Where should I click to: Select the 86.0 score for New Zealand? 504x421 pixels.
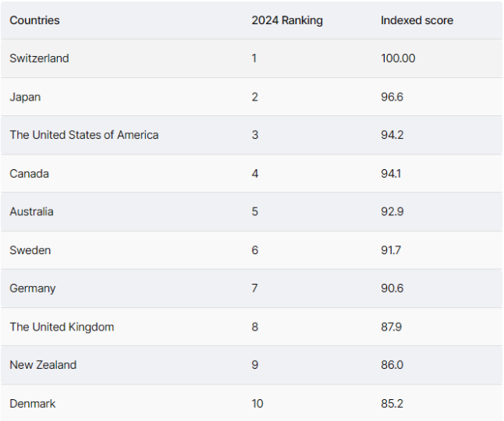392,365
